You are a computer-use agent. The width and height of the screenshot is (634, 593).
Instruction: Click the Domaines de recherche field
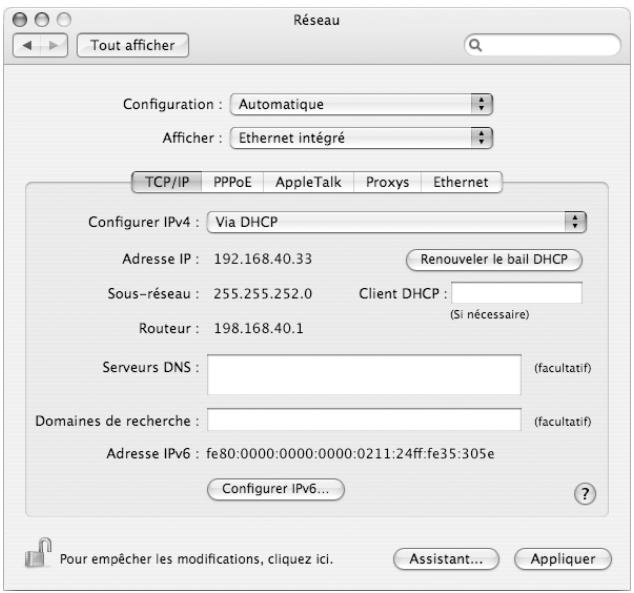[x=364, y=420]
